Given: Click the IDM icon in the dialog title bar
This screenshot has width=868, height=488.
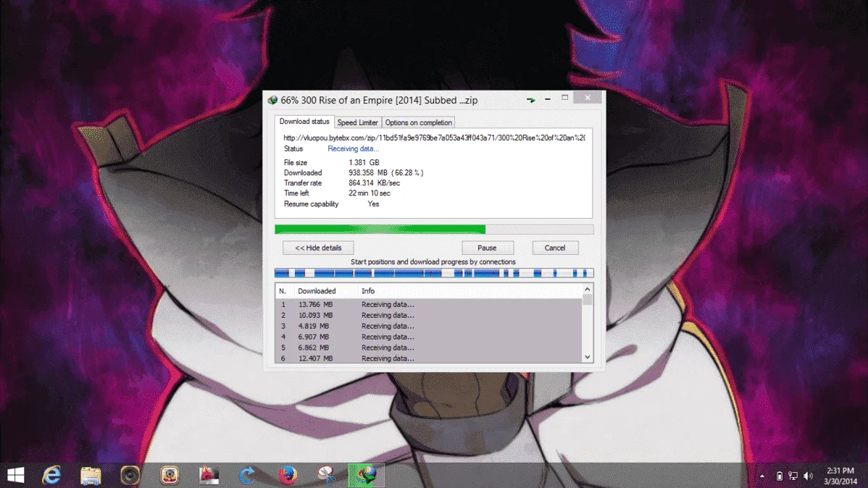Looking at the screenshot, I should coord(272,100).
